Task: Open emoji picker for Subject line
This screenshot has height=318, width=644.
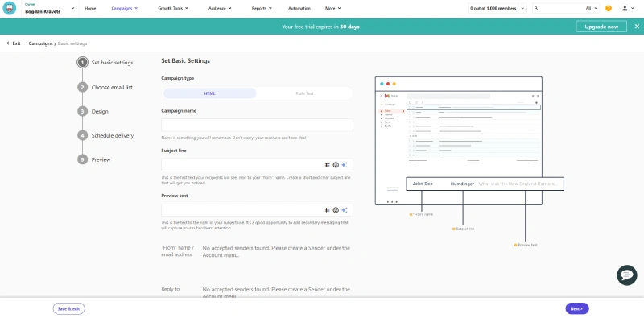Action: 336,165
